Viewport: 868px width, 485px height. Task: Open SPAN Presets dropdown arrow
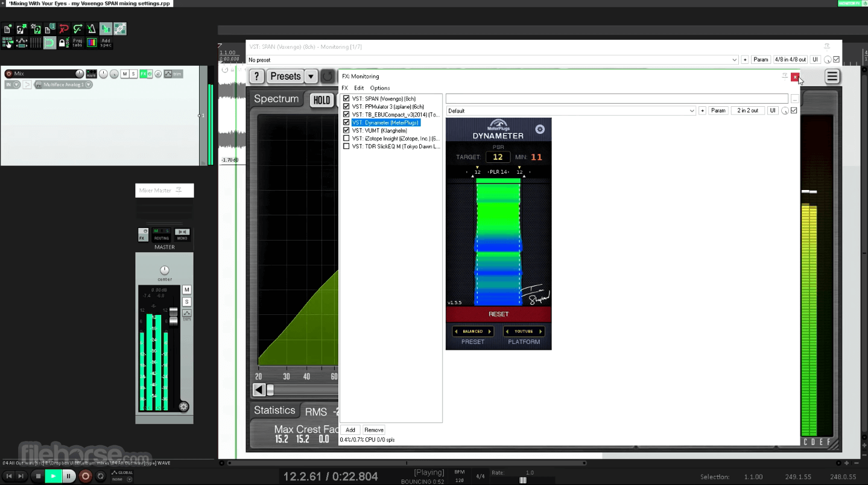point(311,77)
